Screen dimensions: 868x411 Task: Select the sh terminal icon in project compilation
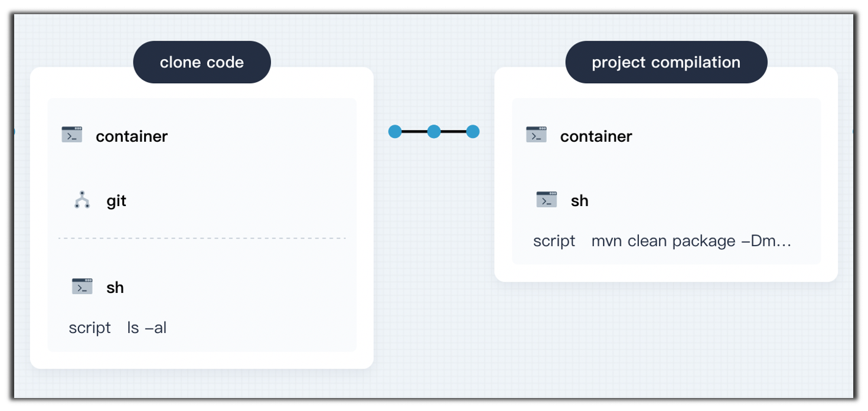(547, 200)
